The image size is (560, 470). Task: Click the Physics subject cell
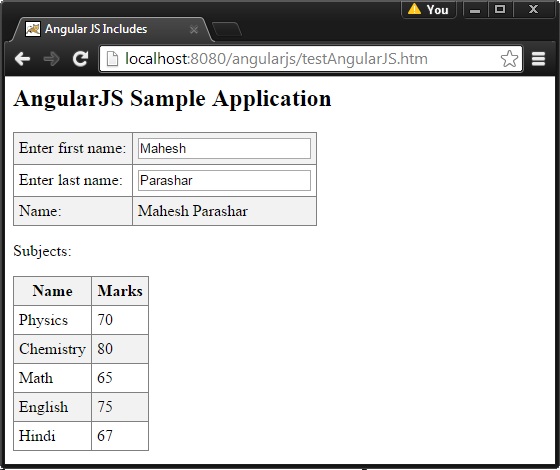52,320
